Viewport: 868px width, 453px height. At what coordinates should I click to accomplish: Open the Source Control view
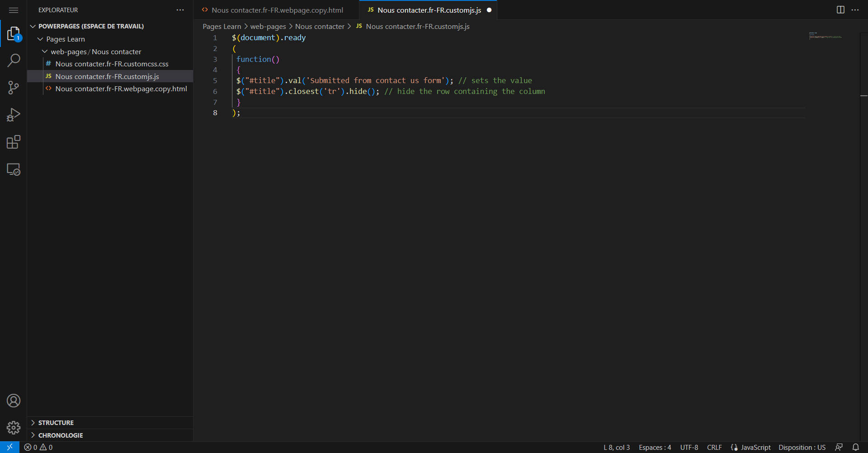point(14,88)
